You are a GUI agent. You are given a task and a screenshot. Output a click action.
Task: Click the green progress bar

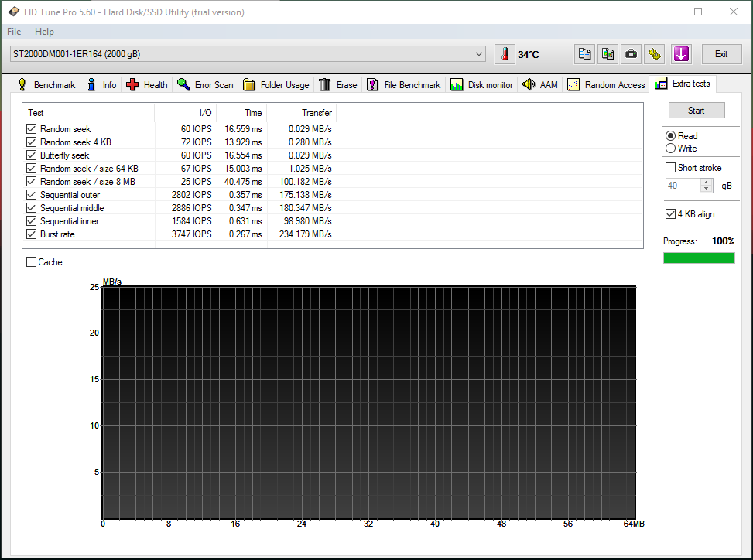(699, 258)
